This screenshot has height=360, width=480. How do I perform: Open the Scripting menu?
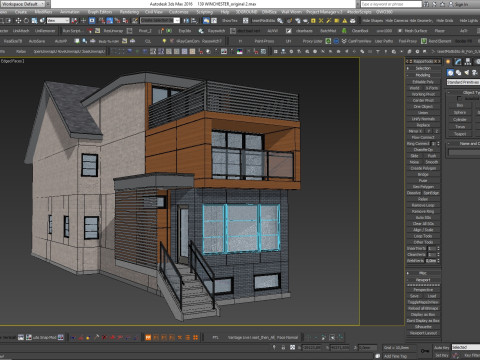(x=204, y=12)
